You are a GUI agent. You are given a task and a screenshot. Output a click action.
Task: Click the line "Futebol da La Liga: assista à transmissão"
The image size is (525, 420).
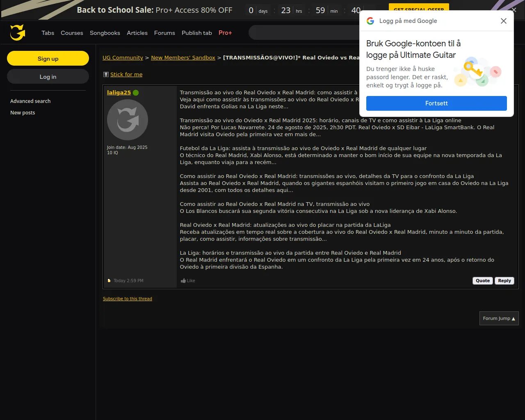(x=303, y=148)
